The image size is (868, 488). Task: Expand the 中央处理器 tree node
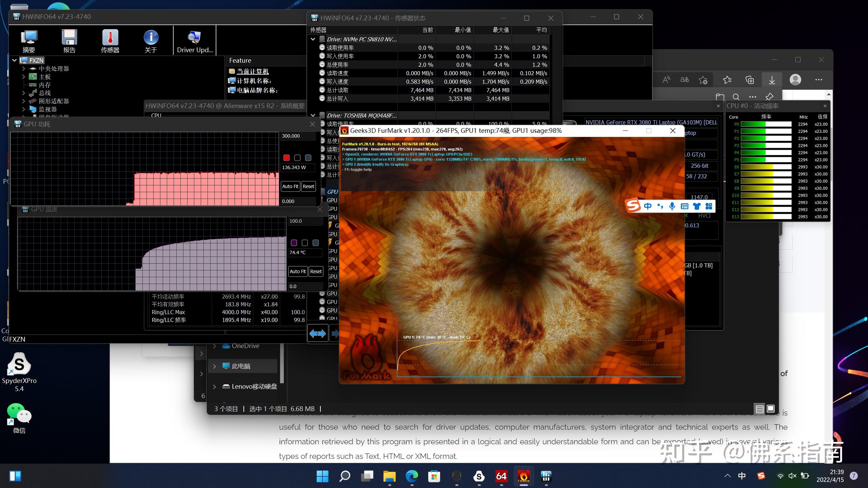coord(23,68)
